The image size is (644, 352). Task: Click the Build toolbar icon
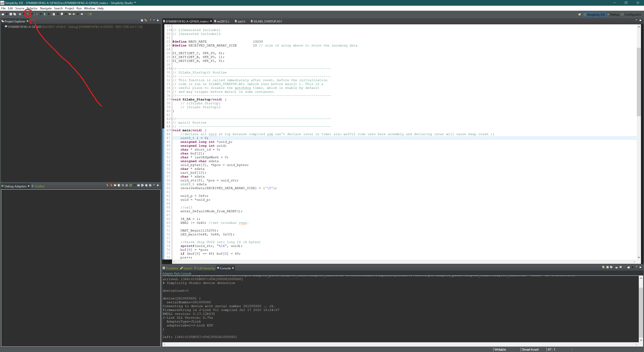(x=28, y=14)
